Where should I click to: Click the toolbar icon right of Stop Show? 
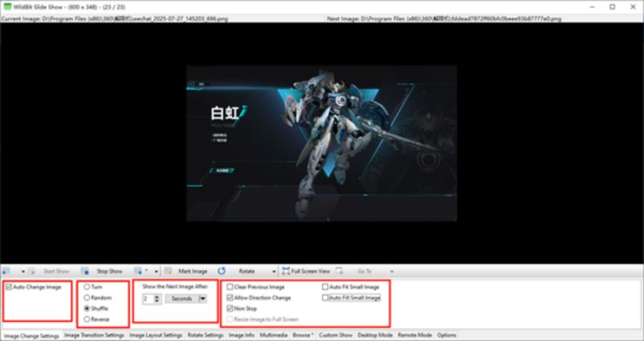138,271
